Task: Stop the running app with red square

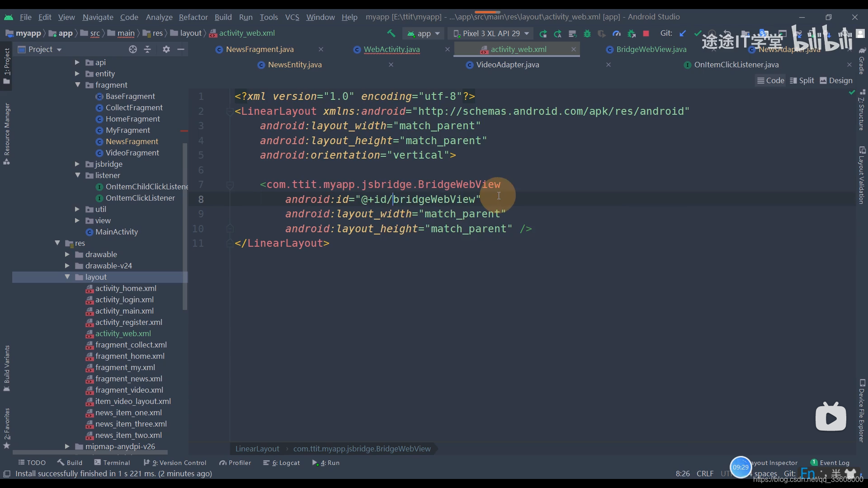Action: pyautogui.click(x=646, y=33)
